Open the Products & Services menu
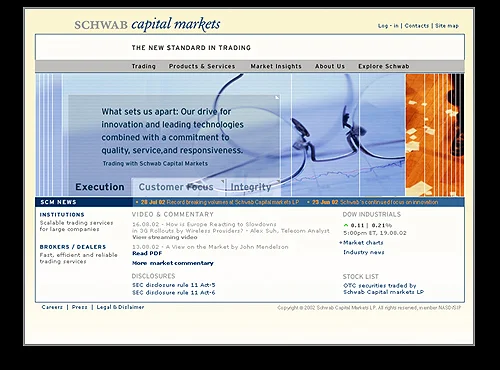 click(202, 66)
